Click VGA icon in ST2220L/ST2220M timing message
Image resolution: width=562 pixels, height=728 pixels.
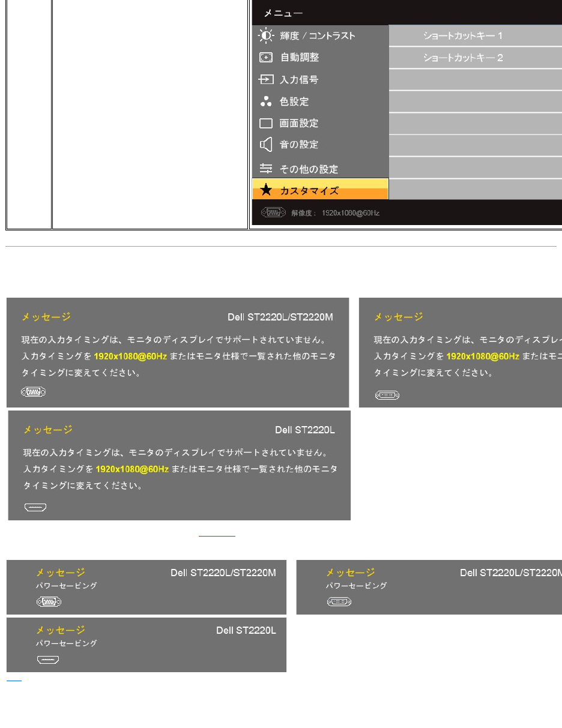tap(34, 392)
